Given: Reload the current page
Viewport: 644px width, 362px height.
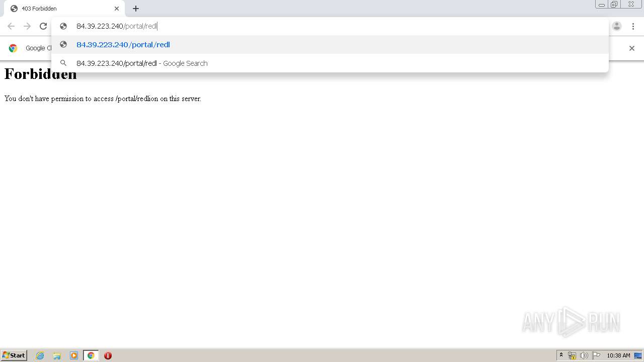Looking at the screenshot, I should pyautogui.click(x=43, y=26).
